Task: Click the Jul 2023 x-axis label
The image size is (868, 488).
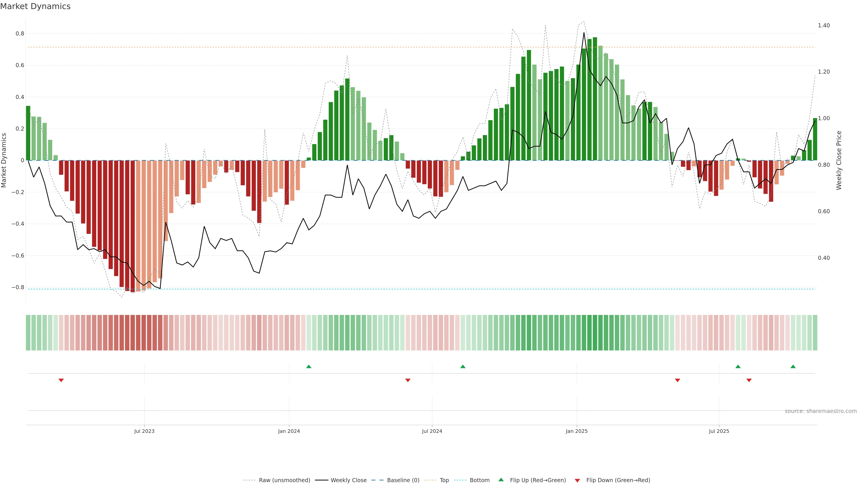Action: point(144,431)
